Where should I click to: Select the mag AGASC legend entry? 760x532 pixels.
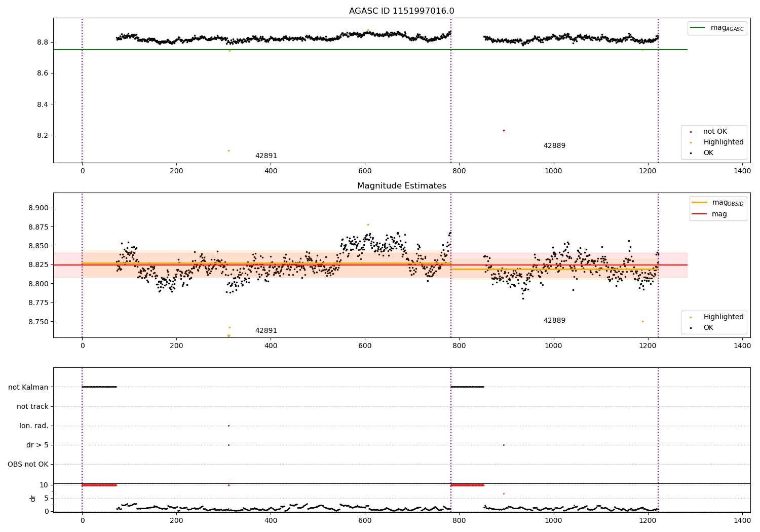click(x=717, y=28)
